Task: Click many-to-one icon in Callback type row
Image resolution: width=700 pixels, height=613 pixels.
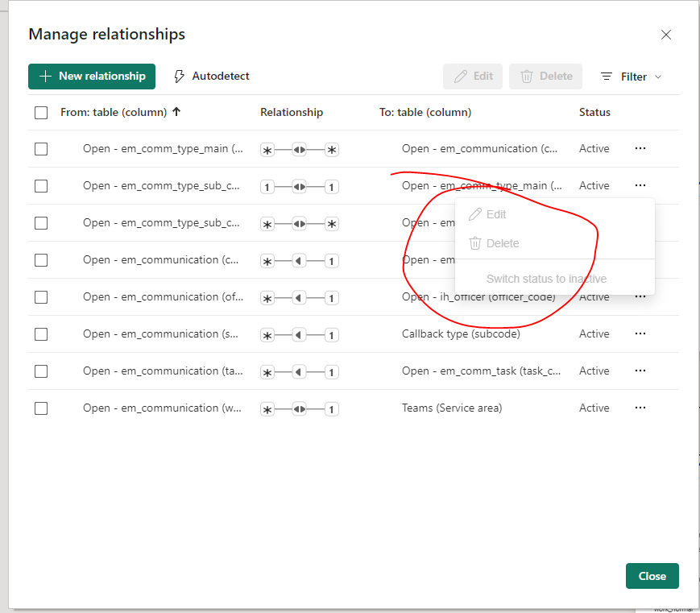Action: 300,335
